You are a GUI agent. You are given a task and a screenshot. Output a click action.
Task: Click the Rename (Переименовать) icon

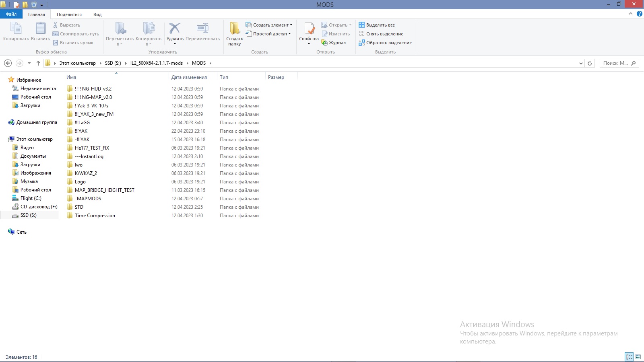pyautogui.click(x=202, y=28)
